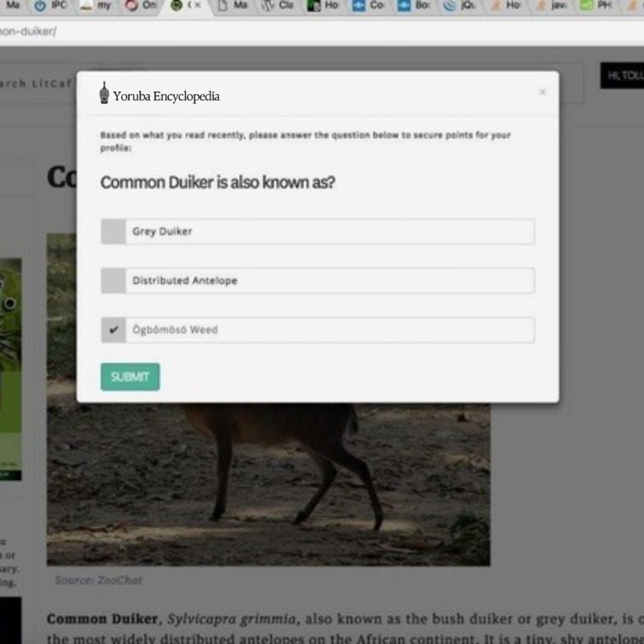Open the tab with the blue Co icon
Viewport: 644px width, 644px height.
369,5
